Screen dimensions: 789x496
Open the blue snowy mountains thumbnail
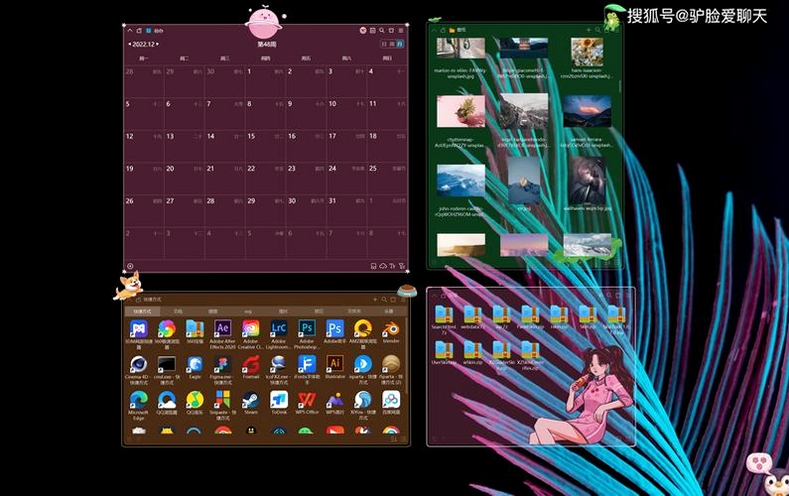pyautogui.click(x=461, y=180)
